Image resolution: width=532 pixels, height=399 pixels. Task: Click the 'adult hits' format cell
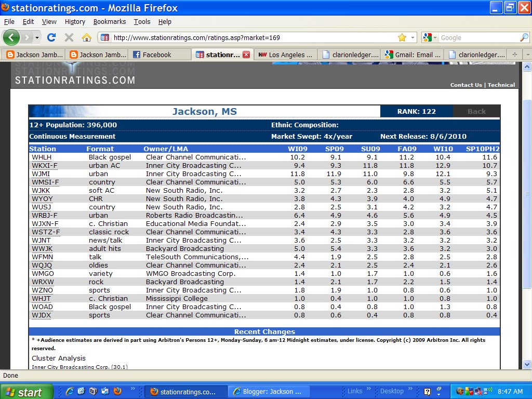click(105, 249)
